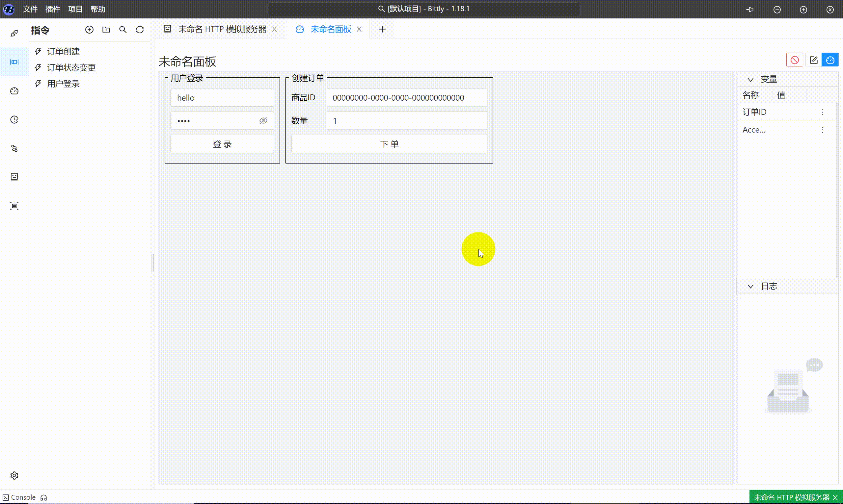Screen dimensions: 843x504
Task: Open the scheduled tasks clock icon
Action: [x=14, y=119]
